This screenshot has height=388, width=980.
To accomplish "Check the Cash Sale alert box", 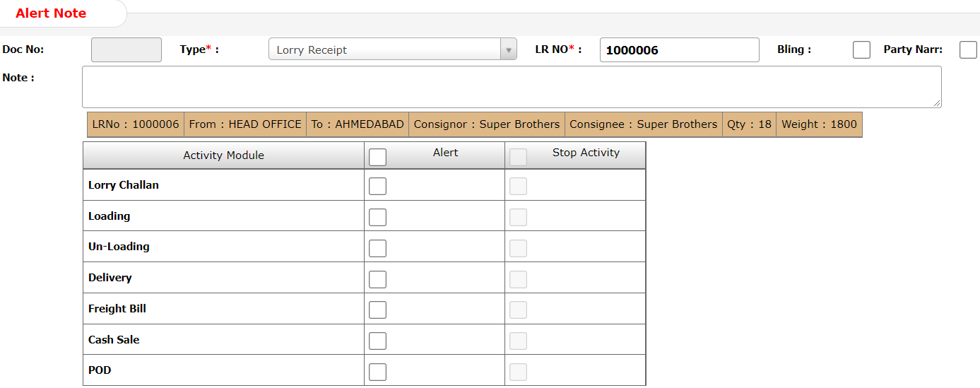I will pos(378,341).
